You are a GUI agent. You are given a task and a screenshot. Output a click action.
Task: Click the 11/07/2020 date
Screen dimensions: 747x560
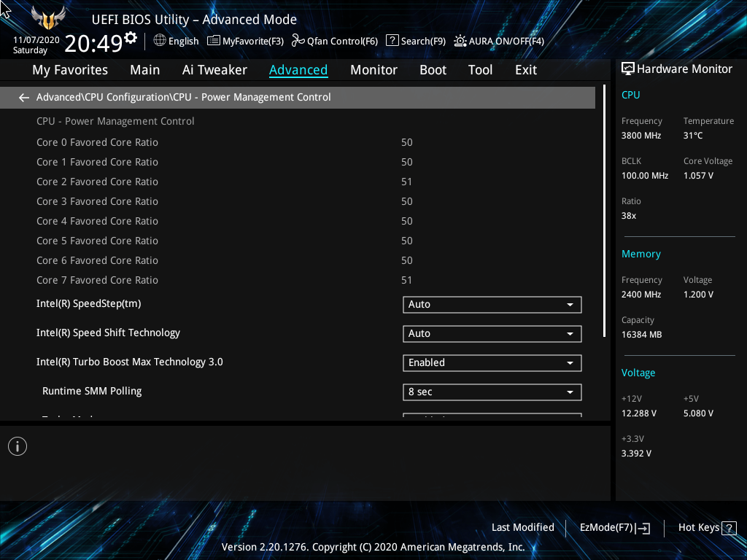coord(36,40)
